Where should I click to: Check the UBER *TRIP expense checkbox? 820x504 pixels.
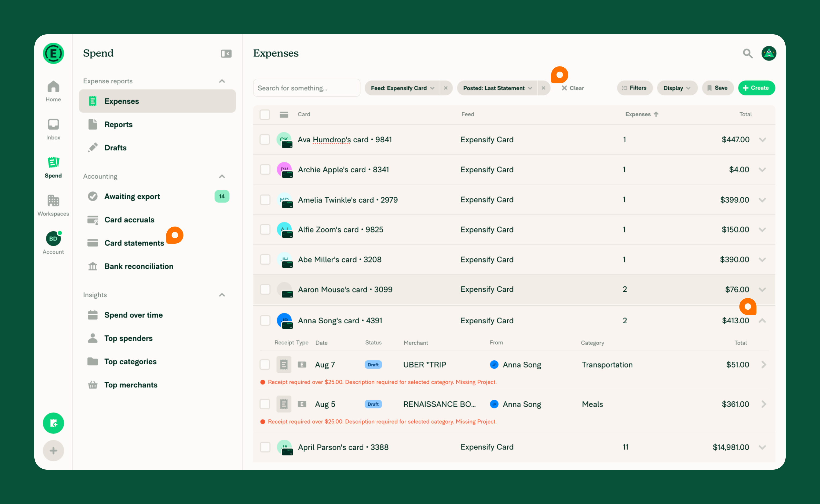coord(265,365)
